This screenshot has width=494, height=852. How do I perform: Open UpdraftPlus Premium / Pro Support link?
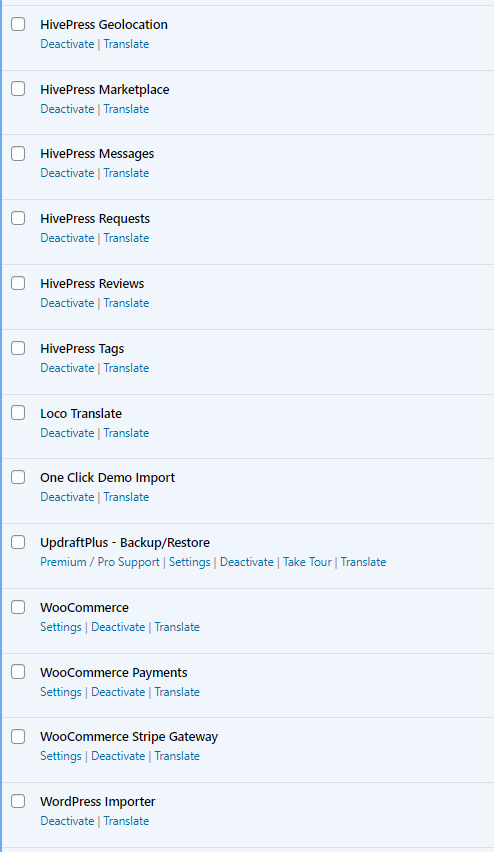tap(100, 562)
